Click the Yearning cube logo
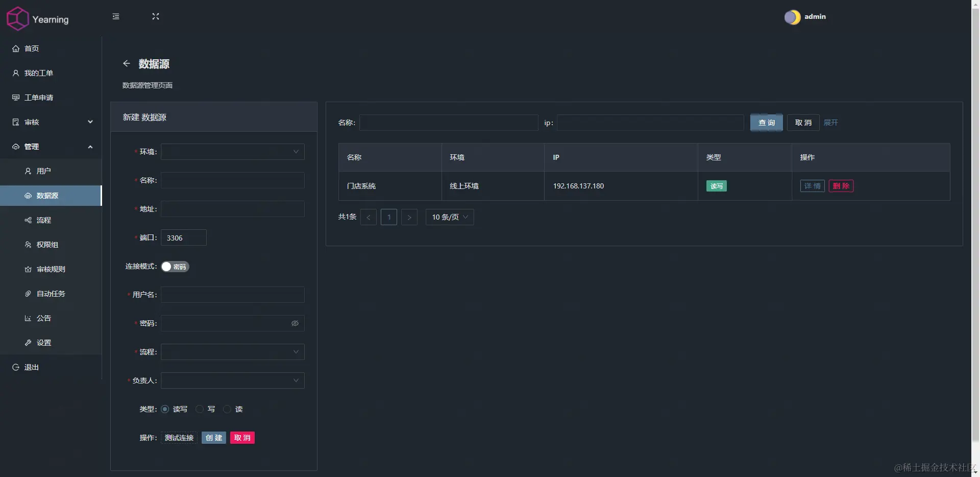The height and width of the screenshot is (477, 980). (17, 18)
